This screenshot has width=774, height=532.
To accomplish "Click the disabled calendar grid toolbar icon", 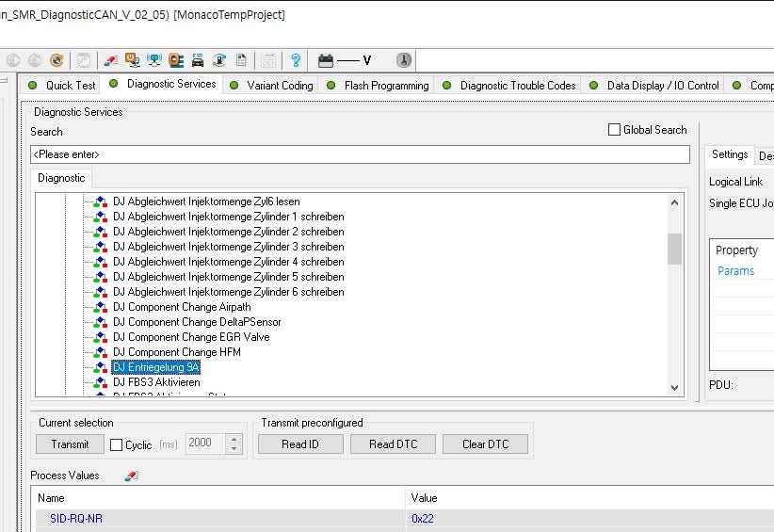I will (268, 60).
